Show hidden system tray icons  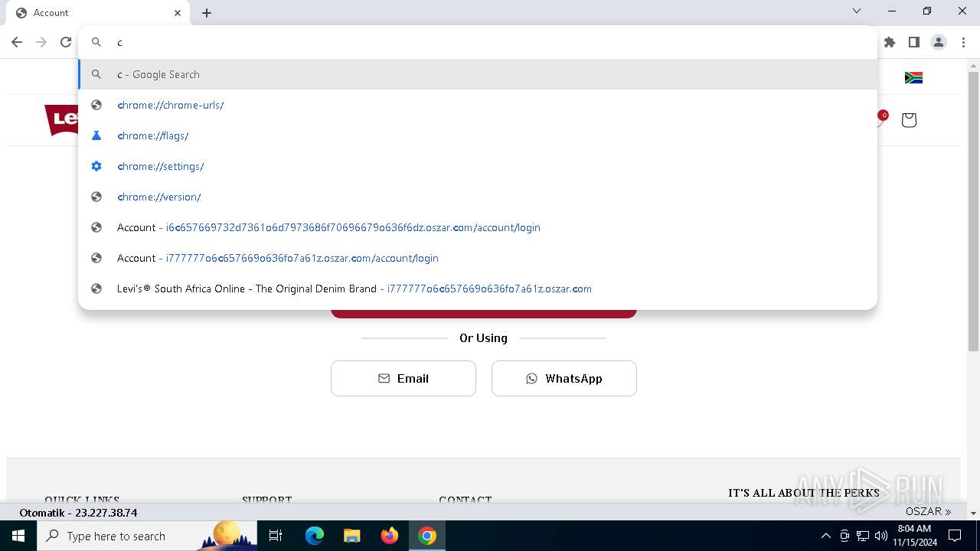tap(825, 536)
